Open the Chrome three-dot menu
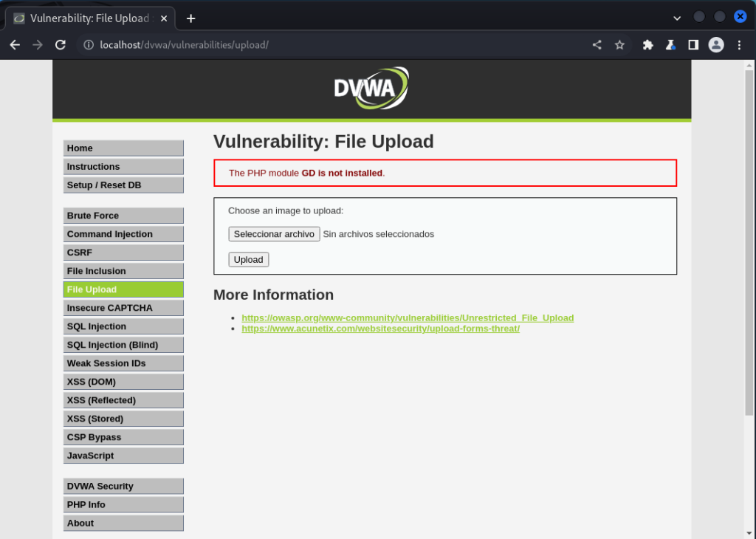This screenshot has width=756, height=539. coord(739,45)
